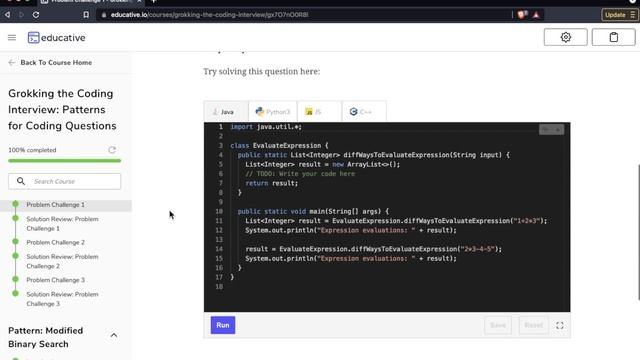Click the educative logo
640x360 pixels.
point(57,38)
